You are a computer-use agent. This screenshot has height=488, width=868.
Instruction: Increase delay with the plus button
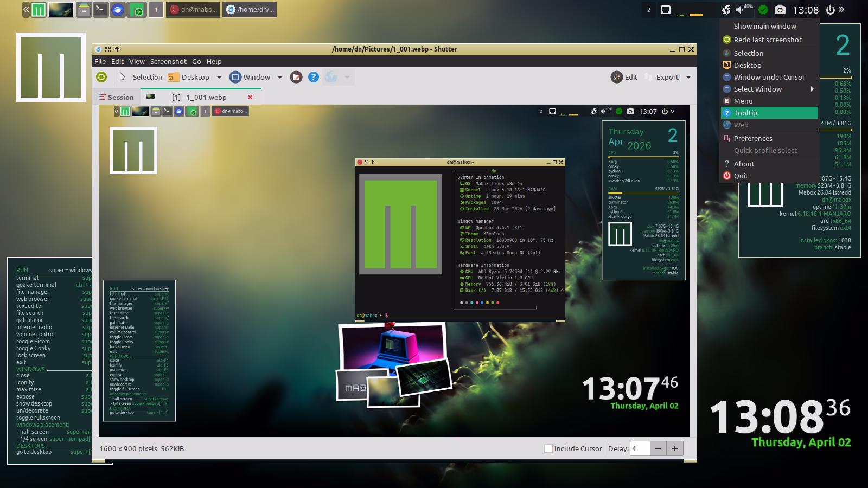click(675, 448)
